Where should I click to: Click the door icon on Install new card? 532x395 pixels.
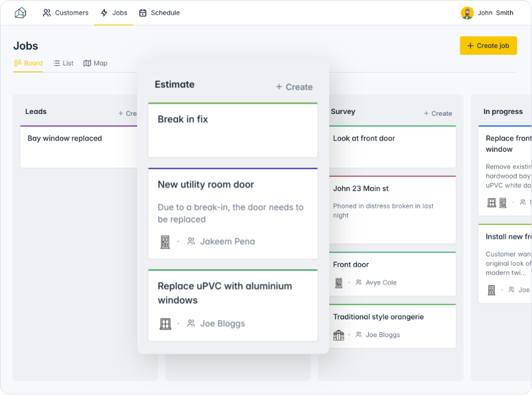[491, 290]
